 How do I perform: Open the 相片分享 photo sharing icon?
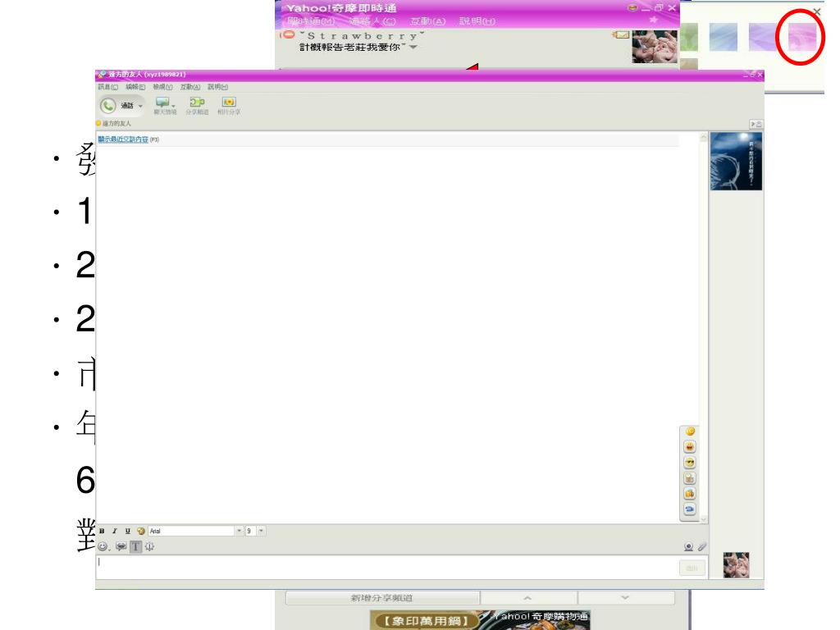coord(229,106)
